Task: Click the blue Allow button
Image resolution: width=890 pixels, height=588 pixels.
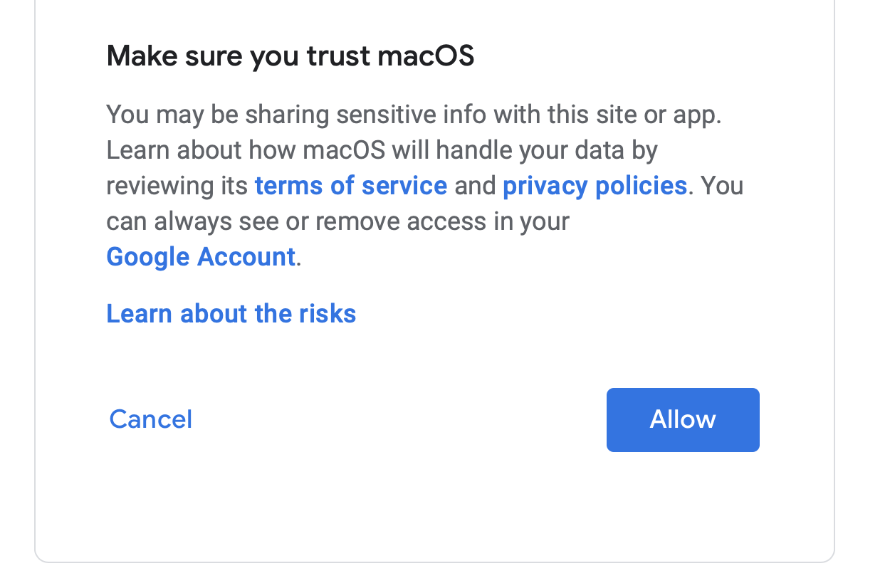Action: point(682,419)
